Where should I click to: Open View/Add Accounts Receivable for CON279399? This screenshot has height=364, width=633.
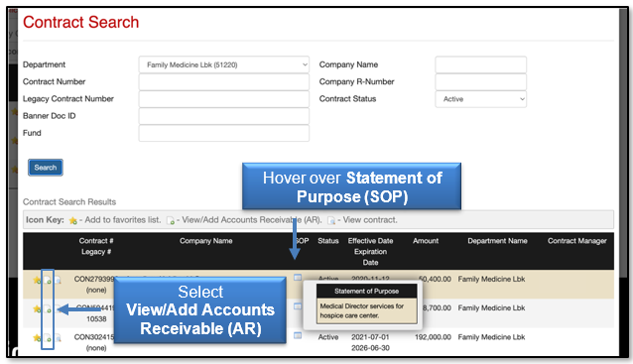(x=48, y=280)
